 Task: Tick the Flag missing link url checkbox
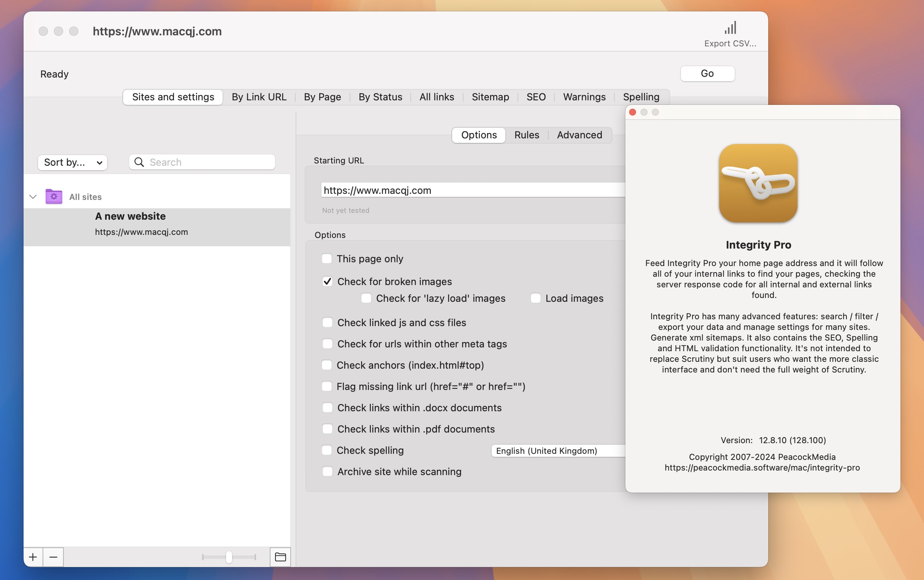point(327,386)
